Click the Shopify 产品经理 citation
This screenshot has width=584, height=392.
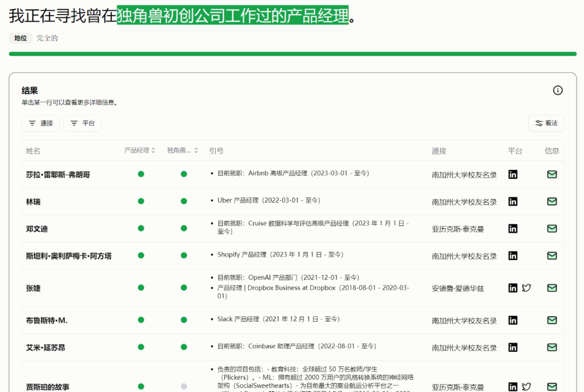click(x=281, y=255)
